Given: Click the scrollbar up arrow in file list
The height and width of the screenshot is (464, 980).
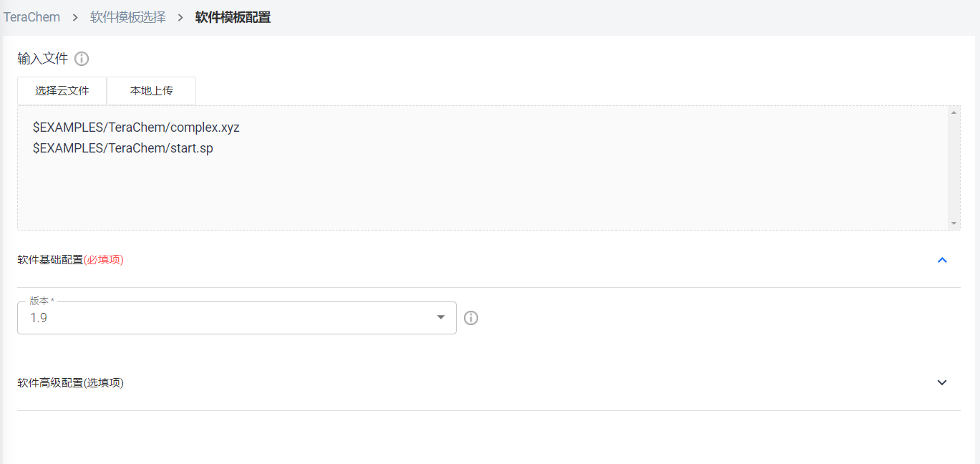Looking at the screenshot, I should tap(954, 112).
